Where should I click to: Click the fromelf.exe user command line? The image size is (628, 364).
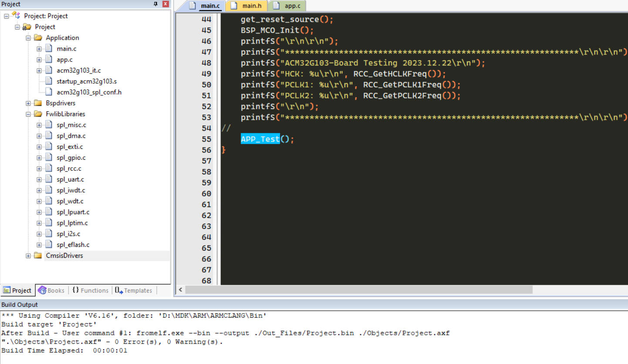[x=226, y=333]
